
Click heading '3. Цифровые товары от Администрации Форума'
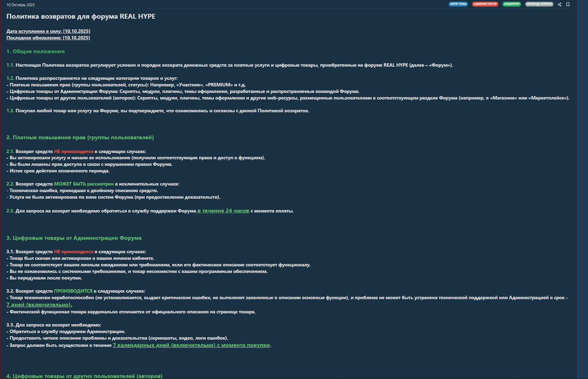(x=74, y=238)
